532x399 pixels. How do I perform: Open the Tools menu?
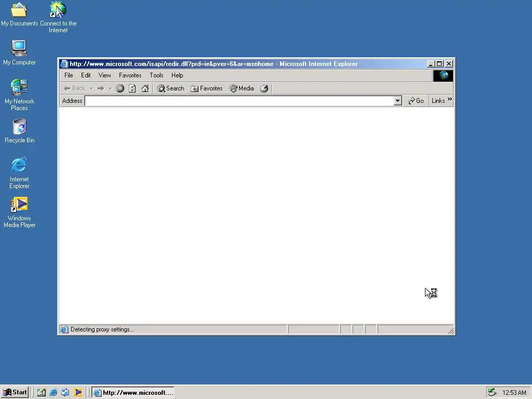[156, 75]
